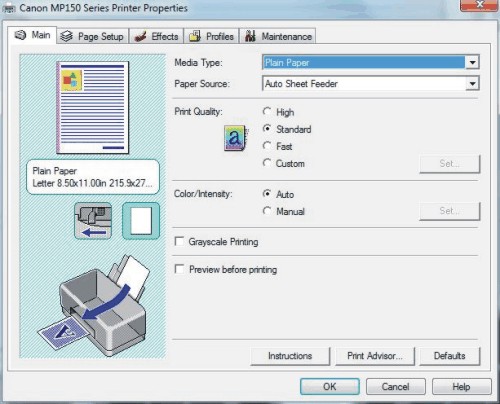Click the Print Quality label
The width and height of the screenshot is (500, 404).
click(x=198, y=111)
